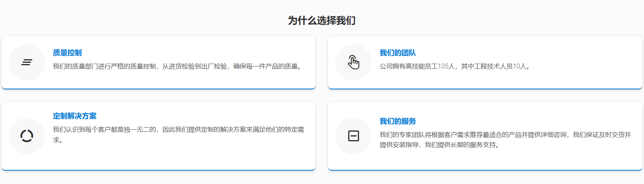Click the minus-square icon beside 我们的服务
This screenshot has height=184, width=644.
[x=353, y=136]
